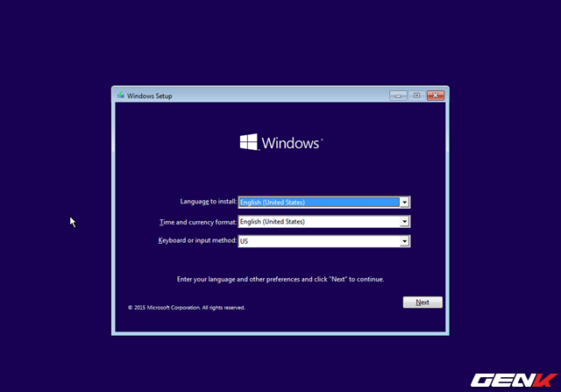The width and height of the screenshot is (561, 392).
Task: Click the Windows Setup title bar icon
Action: tap(121, 96)
